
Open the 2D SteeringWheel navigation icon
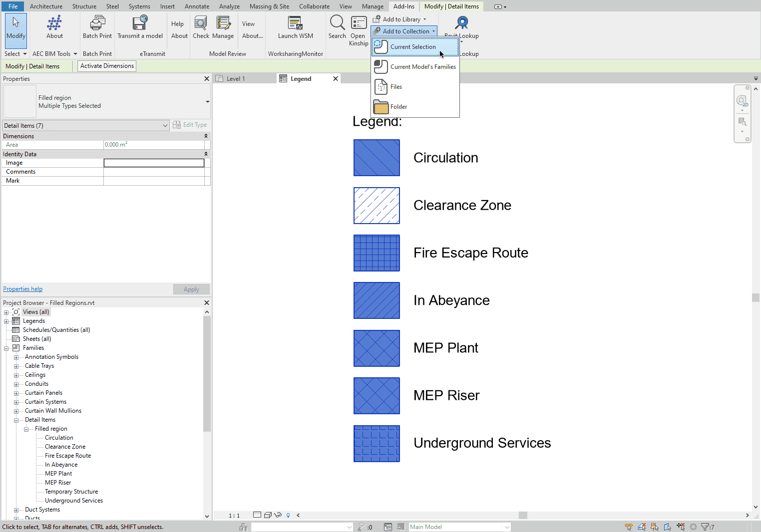pyautogui.click(x=743, y=100)
